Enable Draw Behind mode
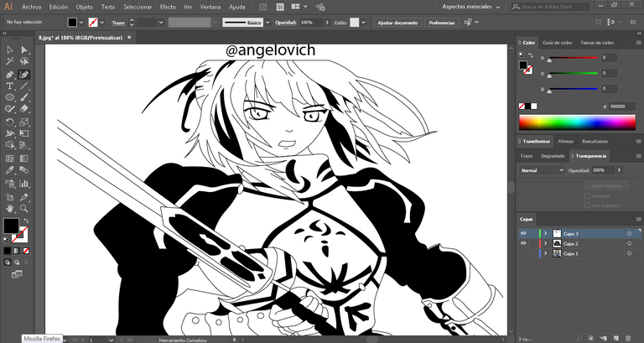The image size is (644, 343). coord(17,262)
